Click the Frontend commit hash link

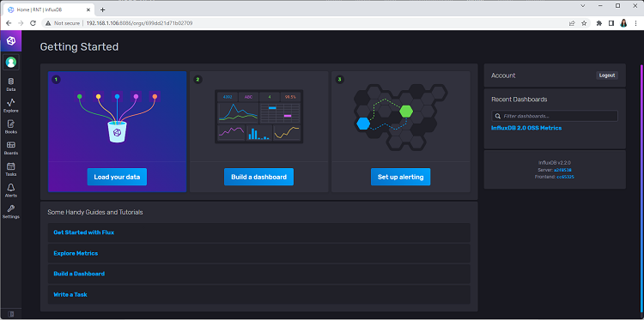(x=565, y=177)
